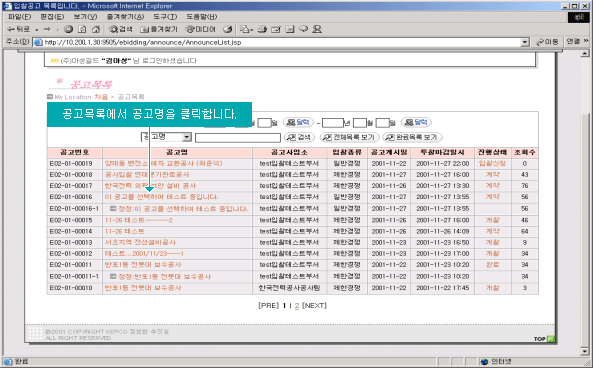Open the 미디어 media toolbar button
Image resolution: width=593 pixels, height=372 pixels.
[x=200, y=29]
